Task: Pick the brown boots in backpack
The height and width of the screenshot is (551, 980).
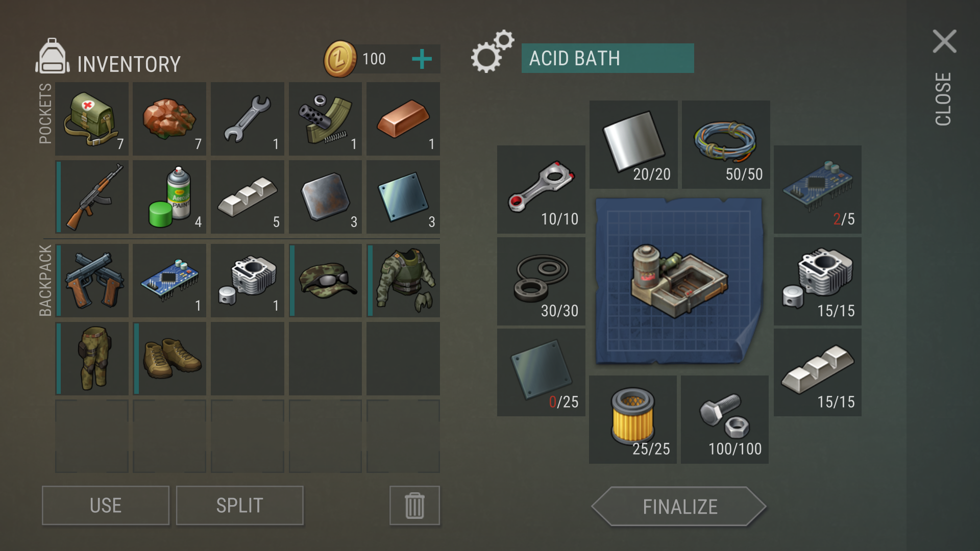Action: [169, 358]
